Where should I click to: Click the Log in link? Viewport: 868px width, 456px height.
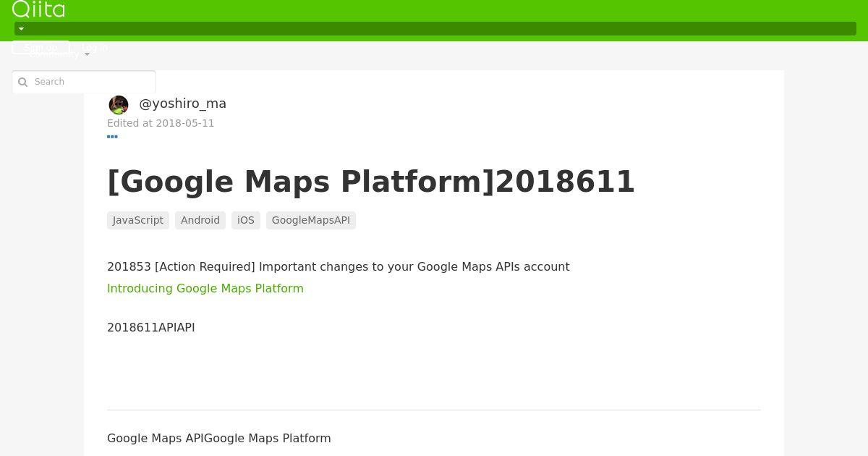[x=95, y=48]
